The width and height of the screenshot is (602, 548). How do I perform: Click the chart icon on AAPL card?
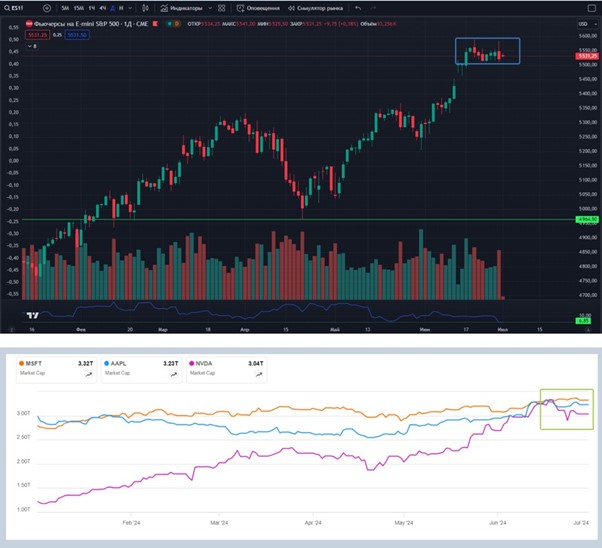(174, 374)
